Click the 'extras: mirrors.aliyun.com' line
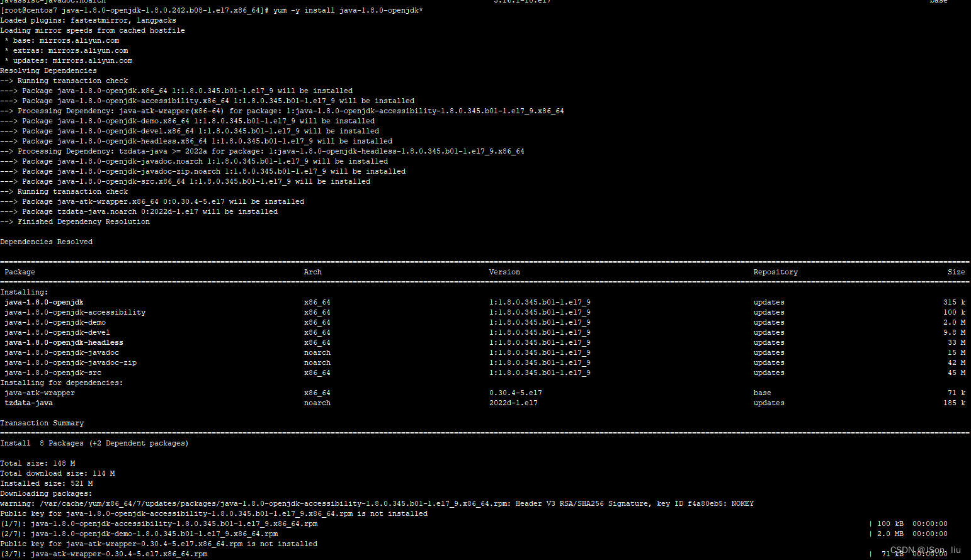Image resolution: width=971 pixels, height=560 pixels. point(66,51)
